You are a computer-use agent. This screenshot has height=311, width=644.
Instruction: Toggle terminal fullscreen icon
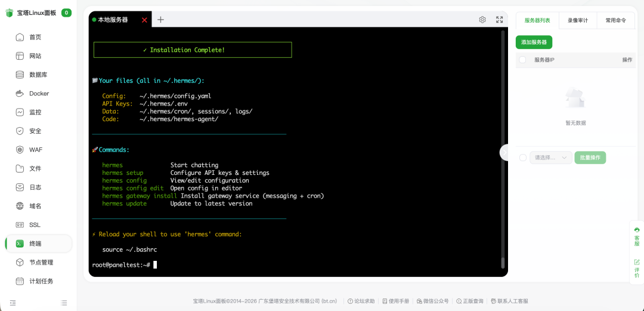(500, 19)
